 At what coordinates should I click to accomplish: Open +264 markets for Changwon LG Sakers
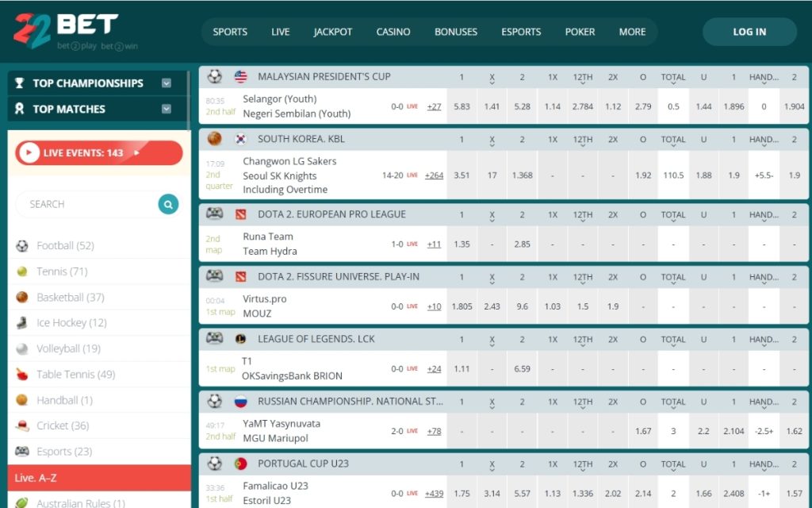(x=434, y=175)
